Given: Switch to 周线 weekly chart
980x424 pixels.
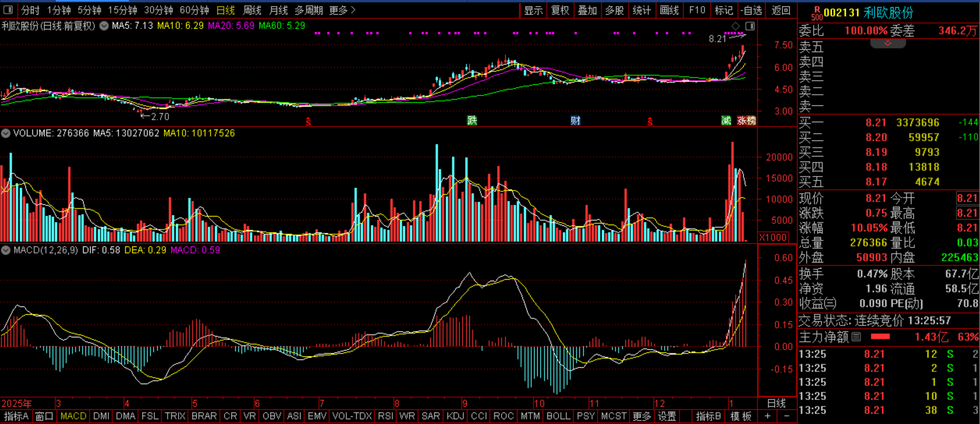Looking at the screenshot, I should point(252,10).
